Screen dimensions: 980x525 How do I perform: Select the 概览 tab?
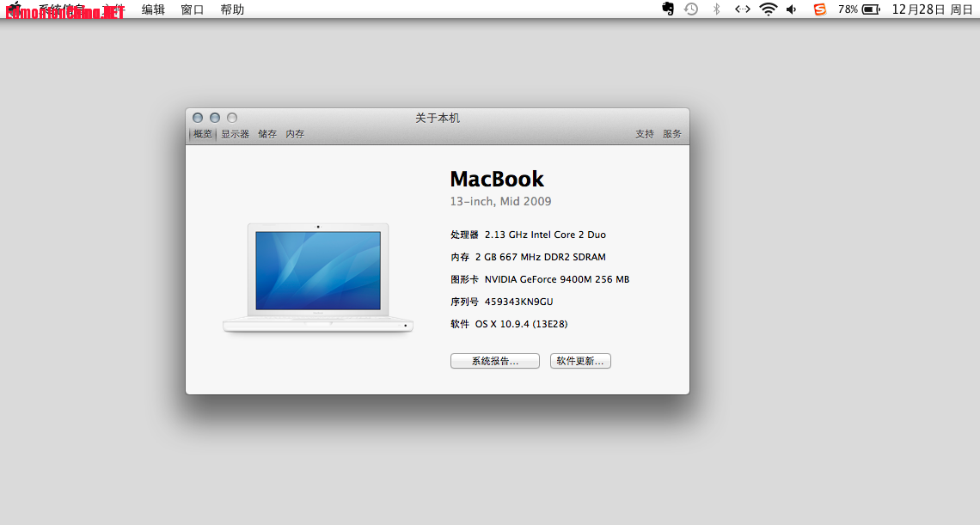pyautogui.click(x=203, y=134)
